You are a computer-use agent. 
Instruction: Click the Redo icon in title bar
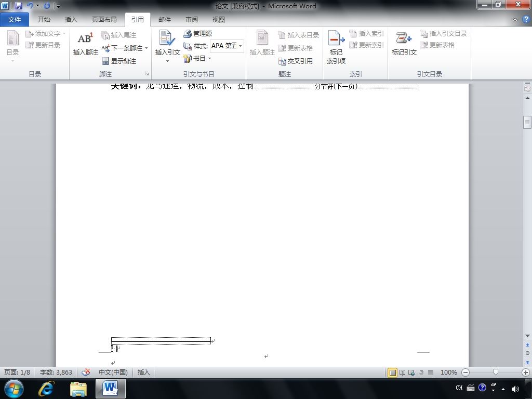pyautogui.click(x=47, y=6)
